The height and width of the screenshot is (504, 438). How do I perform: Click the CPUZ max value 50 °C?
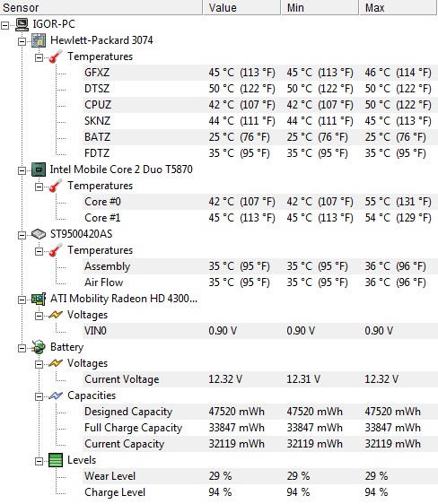(398, 105)
